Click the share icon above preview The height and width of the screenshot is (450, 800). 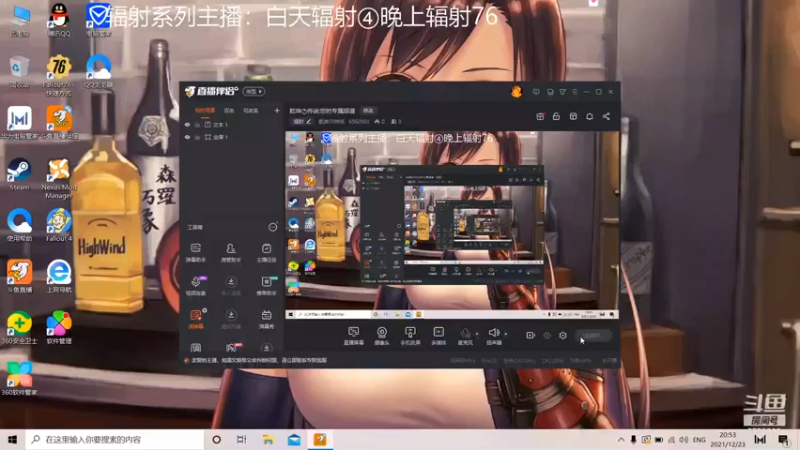coord(606,117)
